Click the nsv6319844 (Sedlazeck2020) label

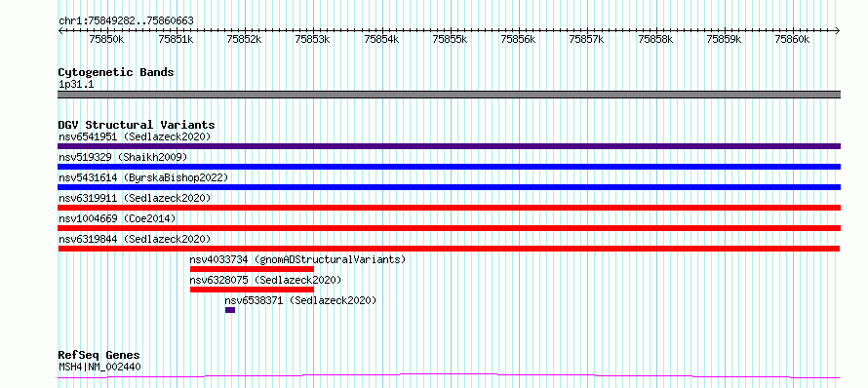[x=135, y=239]
